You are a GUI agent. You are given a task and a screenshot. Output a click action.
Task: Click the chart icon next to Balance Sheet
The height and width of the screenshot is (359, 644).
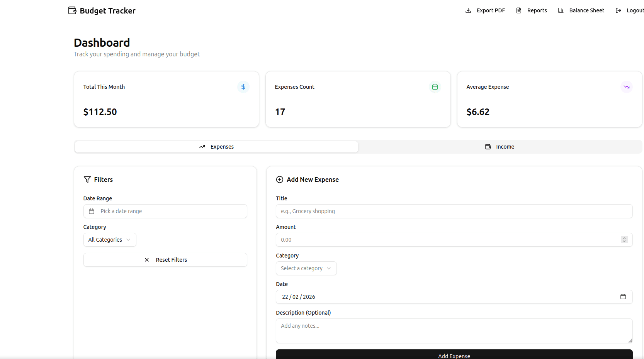point(561,10)
